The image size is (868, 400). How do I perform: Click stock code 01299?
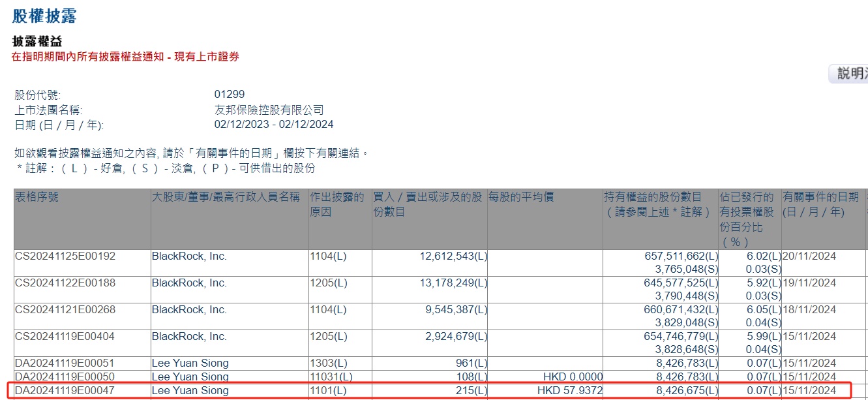[x=230, y=94]
